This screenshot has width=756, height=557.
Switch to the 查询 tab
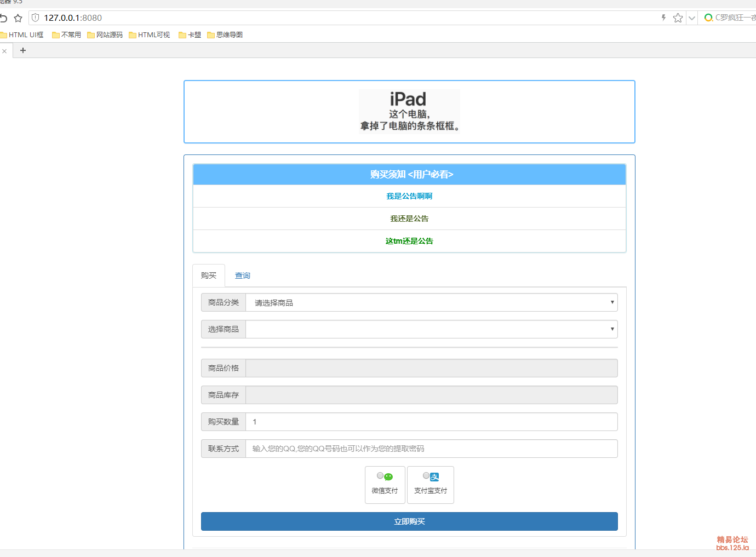[x=243, y=275]
